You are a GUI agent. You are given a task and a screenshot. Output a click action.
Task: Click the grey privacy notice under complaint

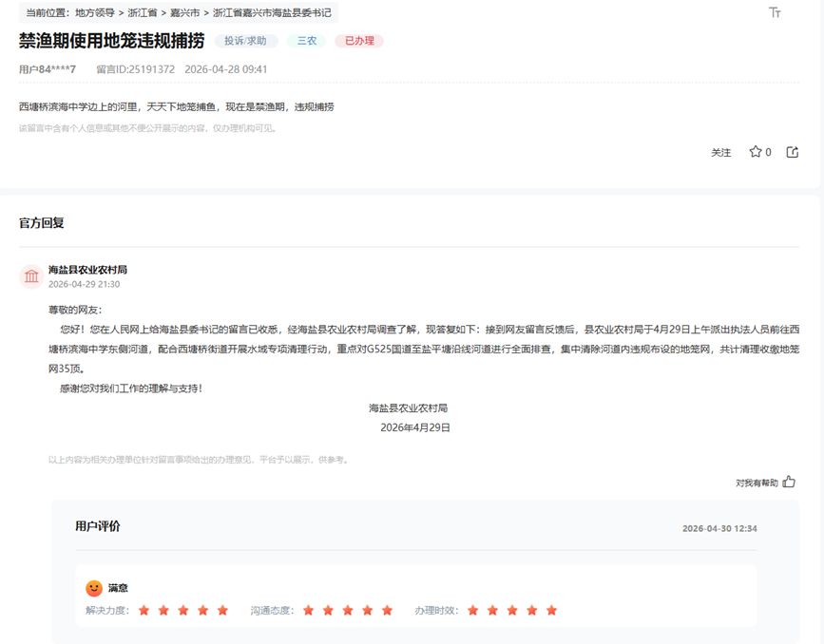pyautogui.click(x=147, y=128)
